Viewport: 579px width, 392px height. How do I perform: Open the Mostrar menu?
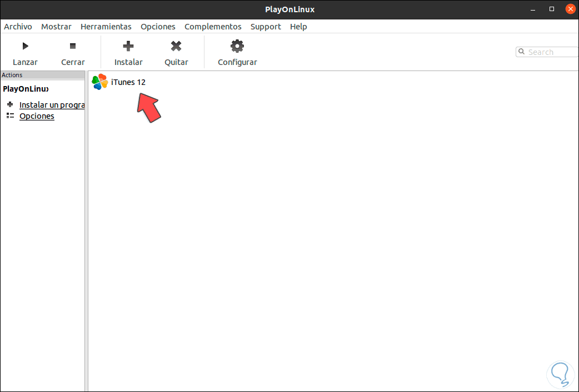[56, 27]
